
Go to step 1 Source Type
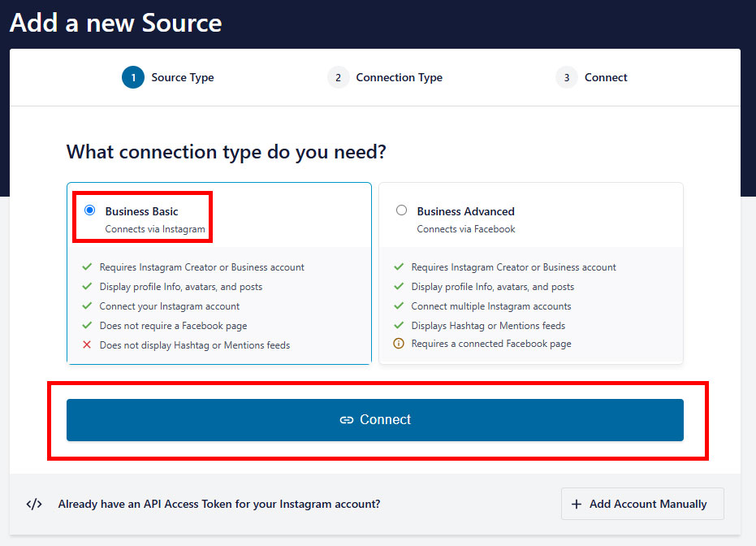[x=168, y=77]
